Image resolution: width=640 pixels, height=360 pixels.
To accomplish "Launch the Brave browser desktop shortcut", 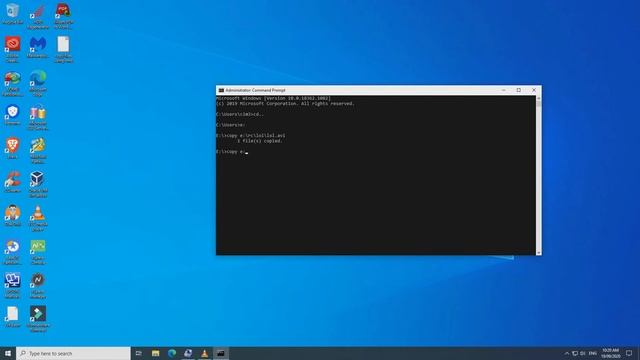I will (12, 148).
